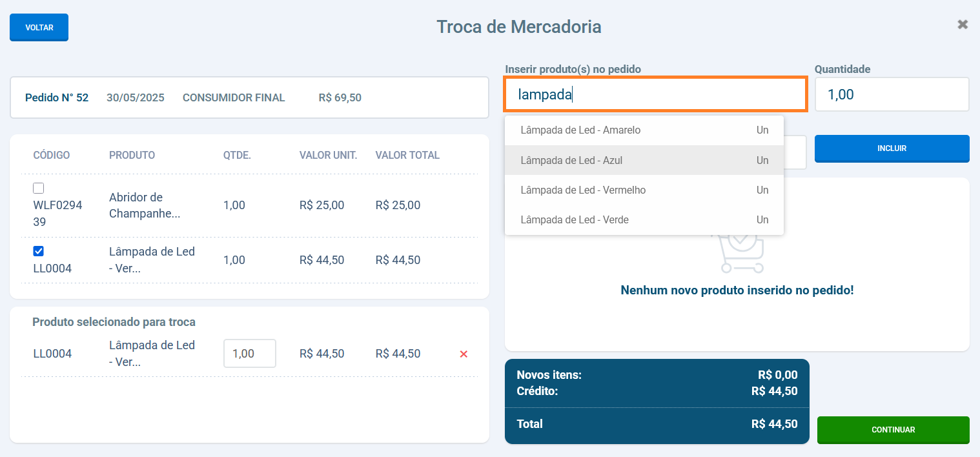Remove selected exchange product with red X

pos(463,354)
